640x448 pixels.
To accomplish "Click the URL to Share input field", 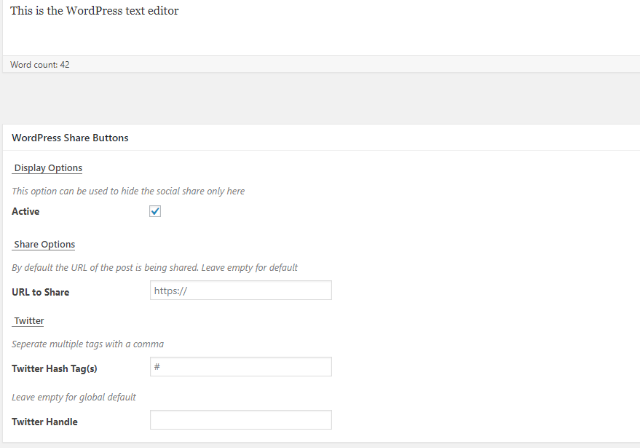I will click(241, 290).
